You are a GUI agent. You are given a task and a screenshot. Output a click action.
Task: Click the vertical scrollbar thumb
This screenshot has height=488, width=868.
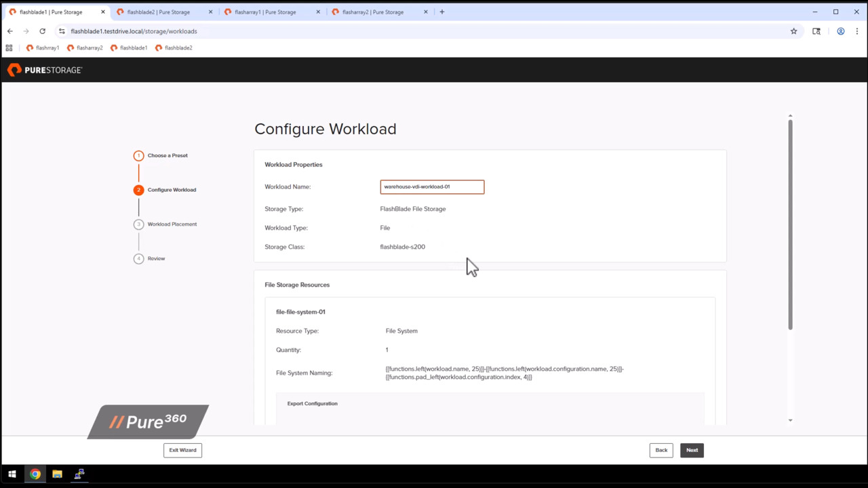tap(790, 224)
